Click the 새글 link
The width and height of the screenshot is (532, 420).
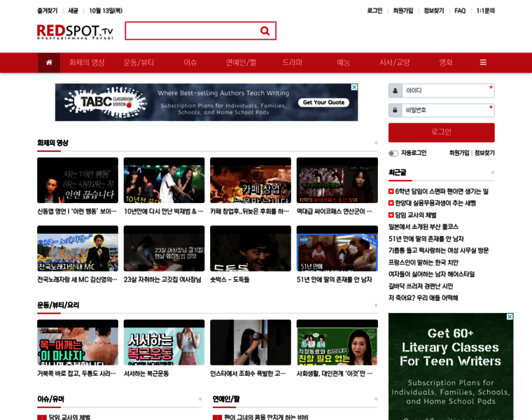pyautogui.click(x=73, y=11)
